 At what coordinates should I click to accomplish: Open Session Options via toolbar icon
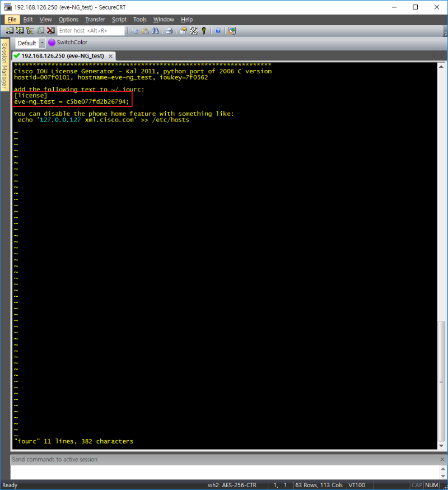click(183, 31)
